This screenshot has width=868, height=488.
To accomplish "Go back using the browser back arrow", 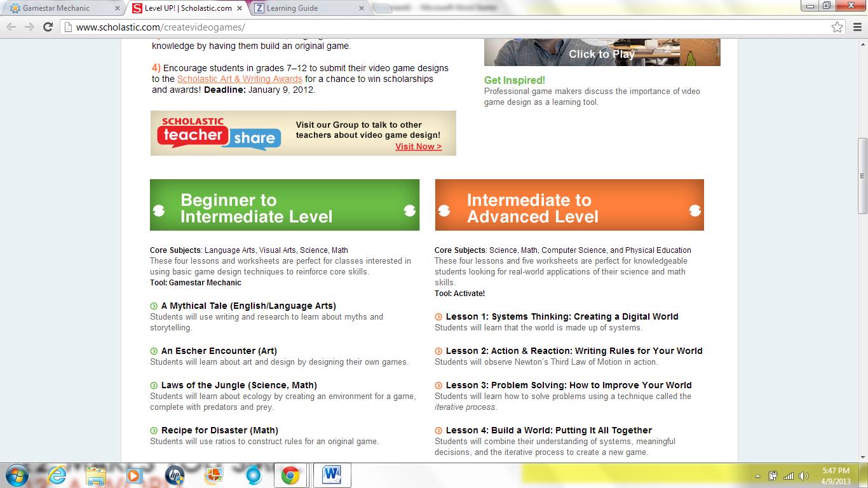I will (x=11, y=27).
